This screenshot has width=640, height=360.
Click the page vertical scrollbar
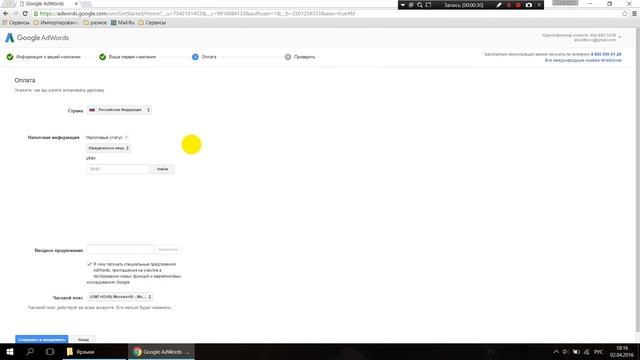[637, 180]
